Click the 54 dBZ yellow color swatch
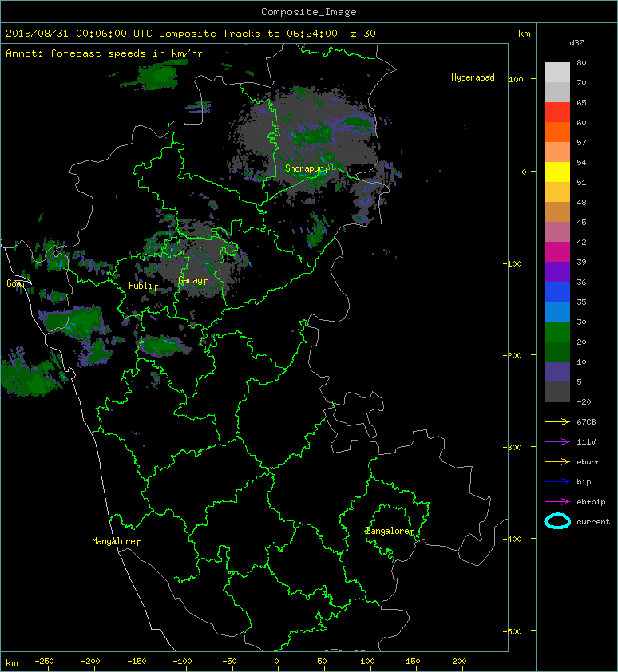Screen dimensions: 618x672 coord(557,172)
